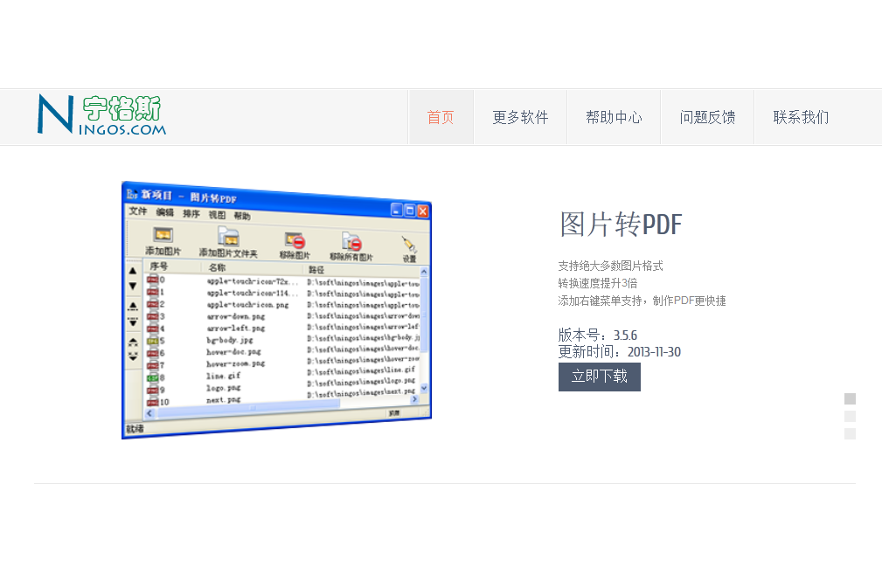The image size is (882, 588).
Task: Switch to the middle slide indicator square
Action: (850, 416)
